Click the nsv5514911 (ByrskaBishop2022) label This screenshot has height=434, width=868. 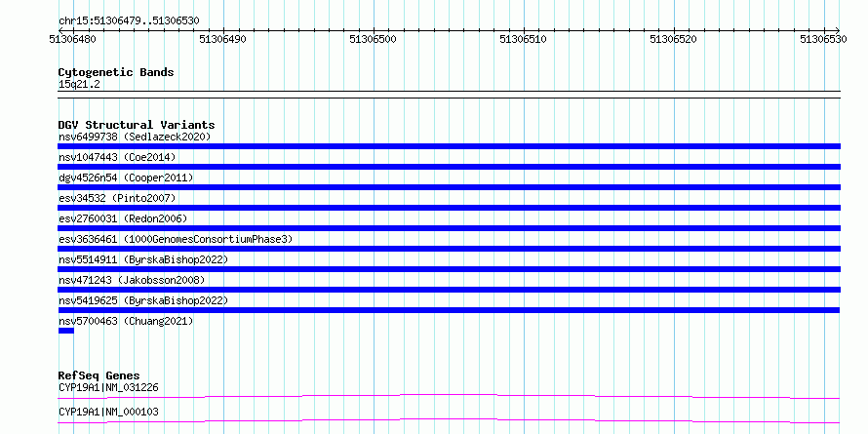click(x=143, y=259)
